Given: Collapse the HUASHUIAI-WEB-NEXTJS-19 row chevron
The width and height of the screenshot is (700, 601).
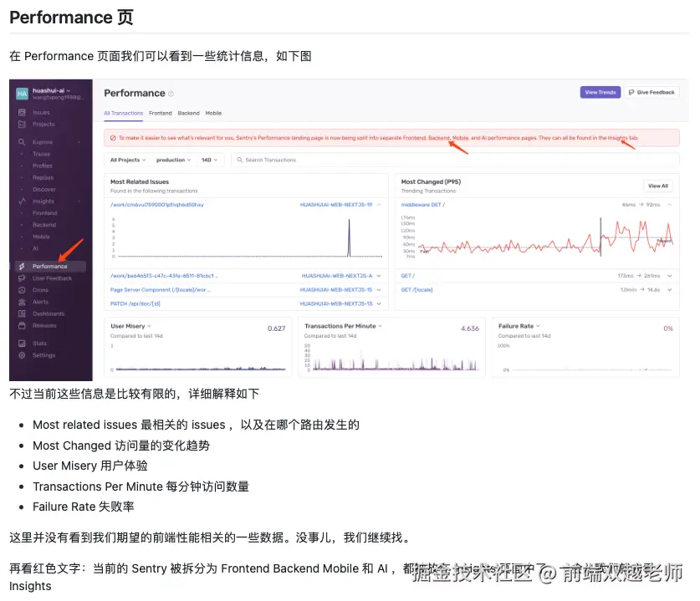Looking at the screenshot, I should tap(379, 204).
